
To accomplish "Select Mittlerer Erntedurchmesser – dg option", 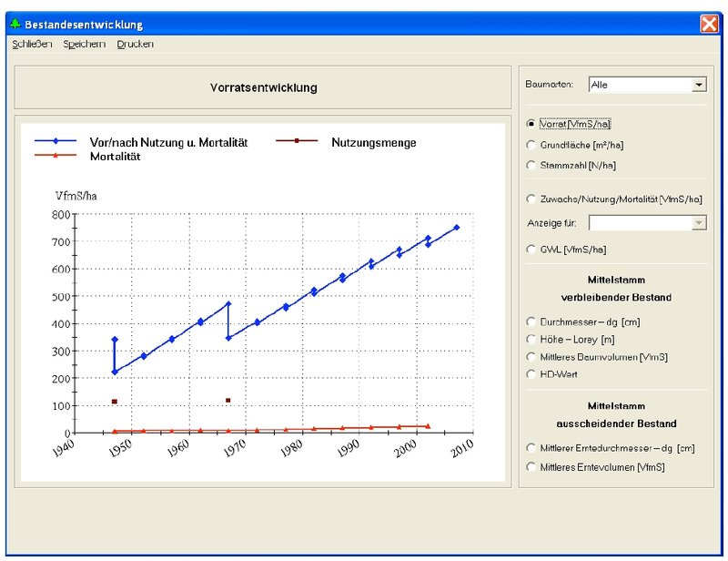I will pyautogui.click(x=531, y=447).
